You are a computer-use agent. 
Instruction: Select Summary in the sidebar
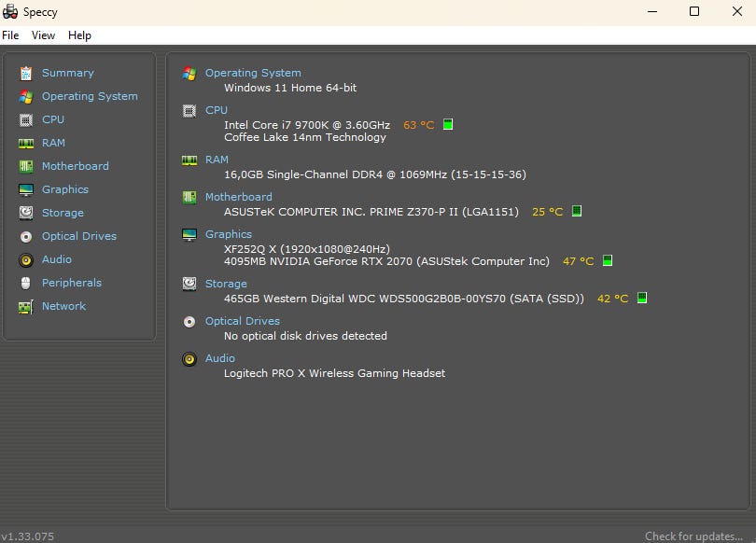click(x=68, y=73)
